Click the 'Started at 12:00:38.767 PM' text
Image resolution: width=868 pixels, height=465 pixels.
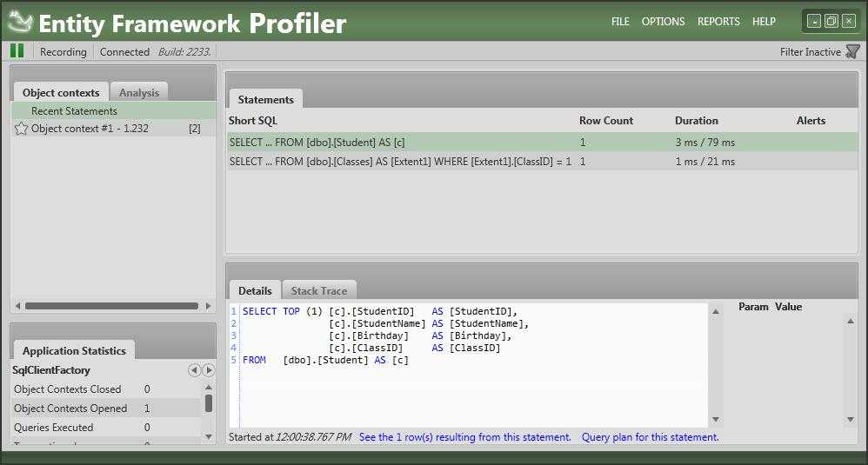pos(290,437)
